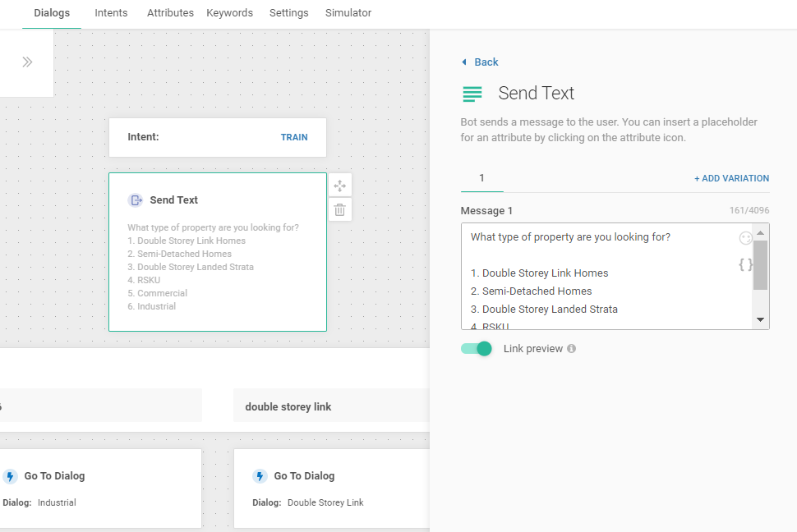Click the TRAIN button on Intent card
The width and height of the screenshot is (797, 532).
coord(294,138)
